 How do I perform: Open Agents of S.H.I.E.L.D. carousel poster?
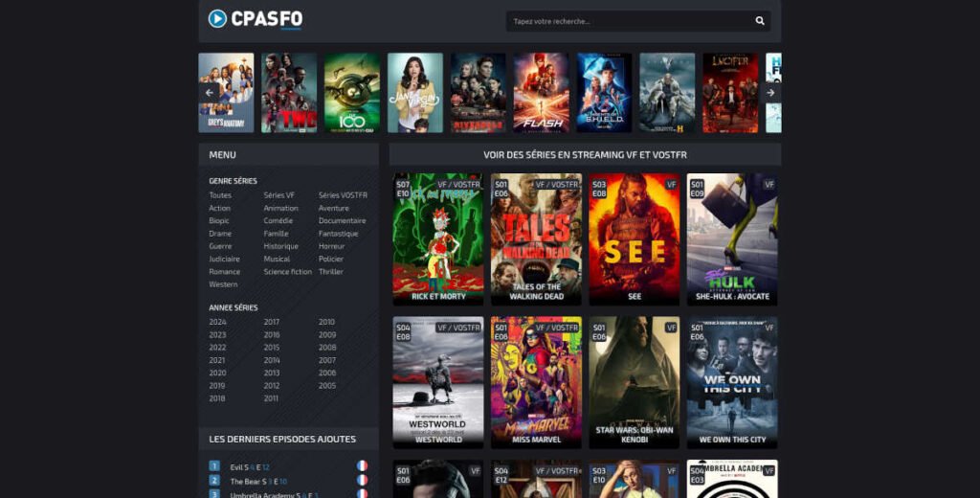point(604,93)
